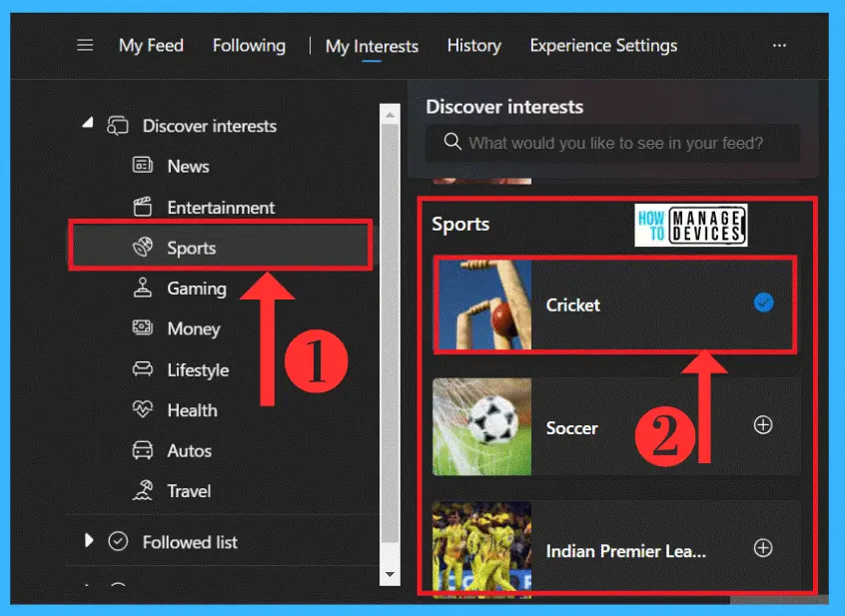This screenshot has height=616, width=845.
Task: Switch to My Feed tab
Action: pyautogui.click(x=151, y=45)
